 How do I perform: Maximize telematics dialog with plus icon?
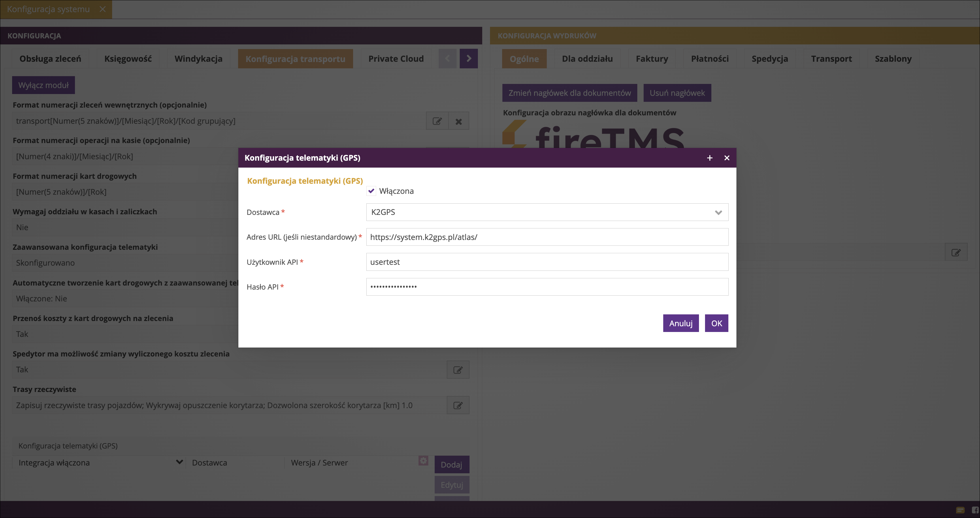[x=710, y=158]
